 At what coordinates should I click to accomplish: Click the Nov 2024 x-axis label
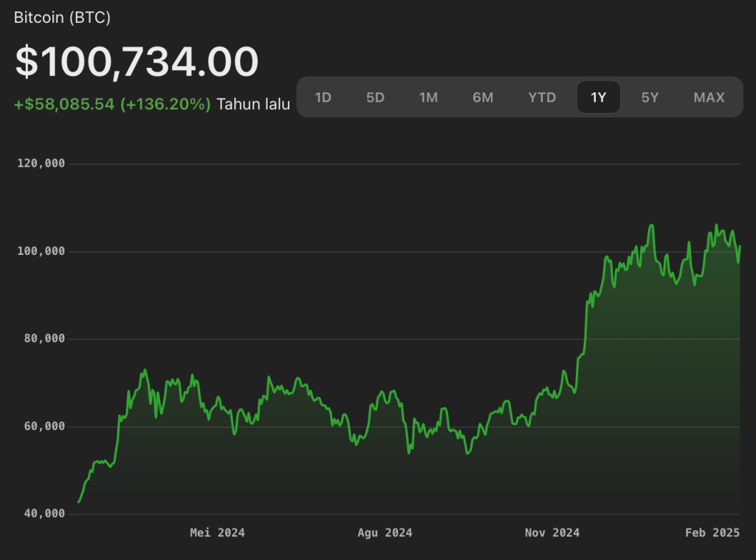(552, 533)
